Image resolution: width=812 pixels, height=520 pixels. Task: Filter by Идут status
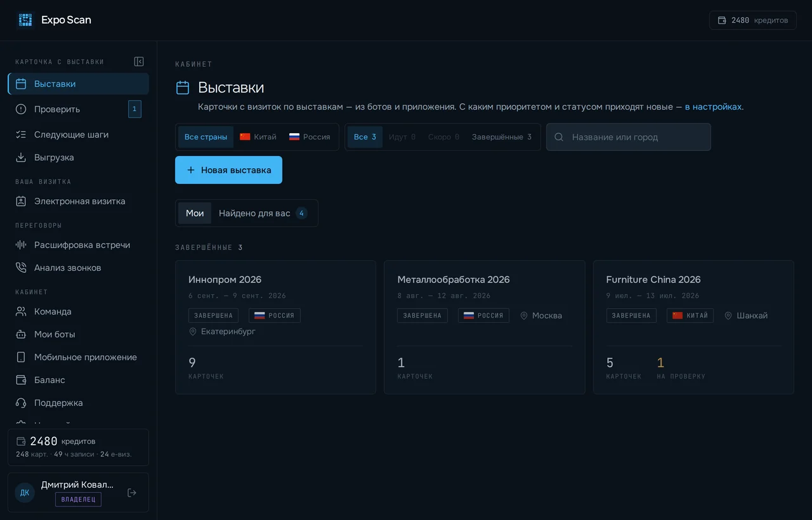[x=402, y=137]
